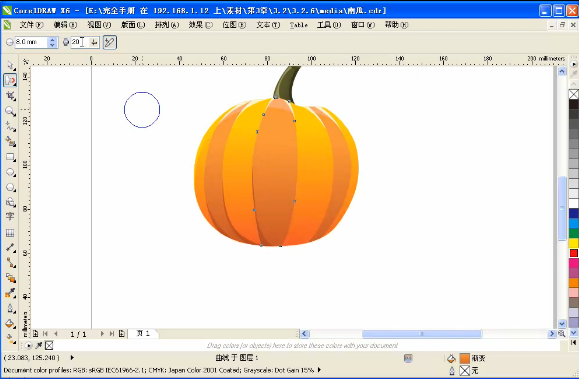579x379 pixels.
Task: Select the Text tool (字 icon)
Action: point(10,217)
